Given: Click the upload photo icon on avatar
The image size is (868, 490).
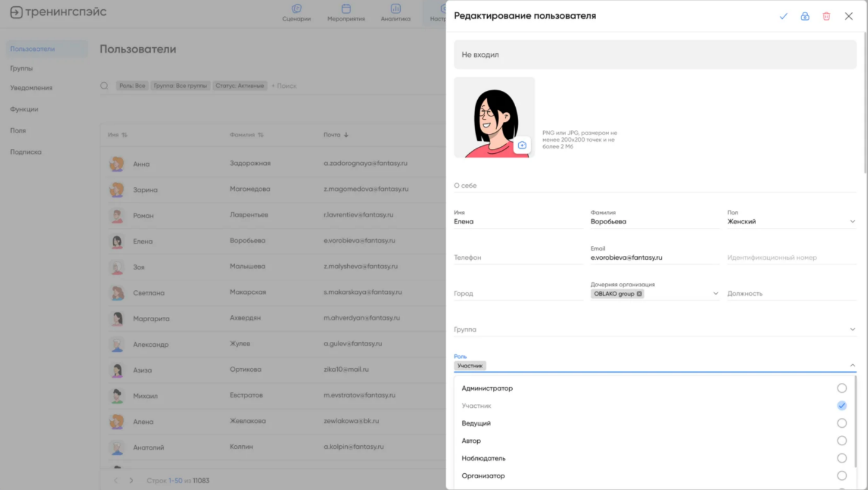Looking at the screenshot, I should (x=522, y=145).
